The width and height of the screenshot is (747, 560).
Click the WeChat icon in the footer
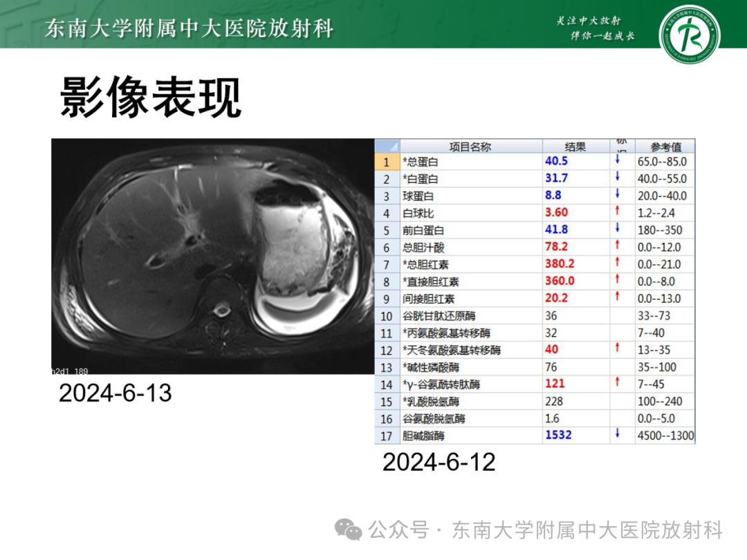pos(348,530)
